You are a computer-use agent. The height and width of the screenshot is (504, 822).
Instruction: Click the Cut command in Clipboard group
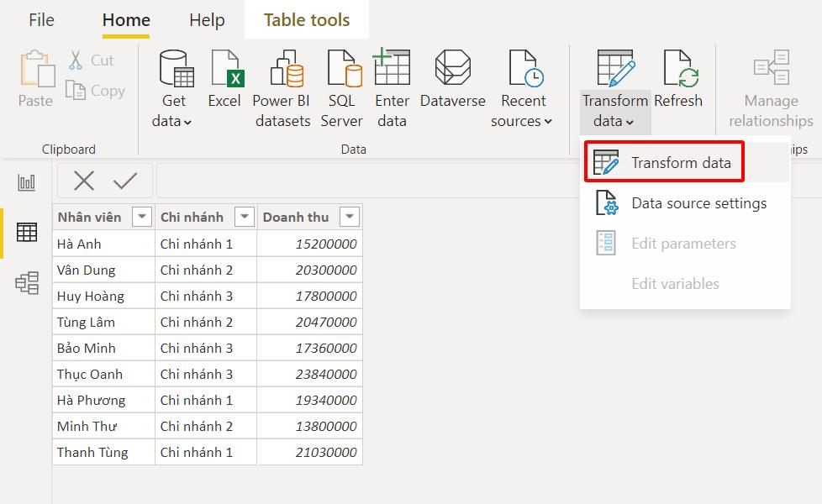click(x=92, y=60)
